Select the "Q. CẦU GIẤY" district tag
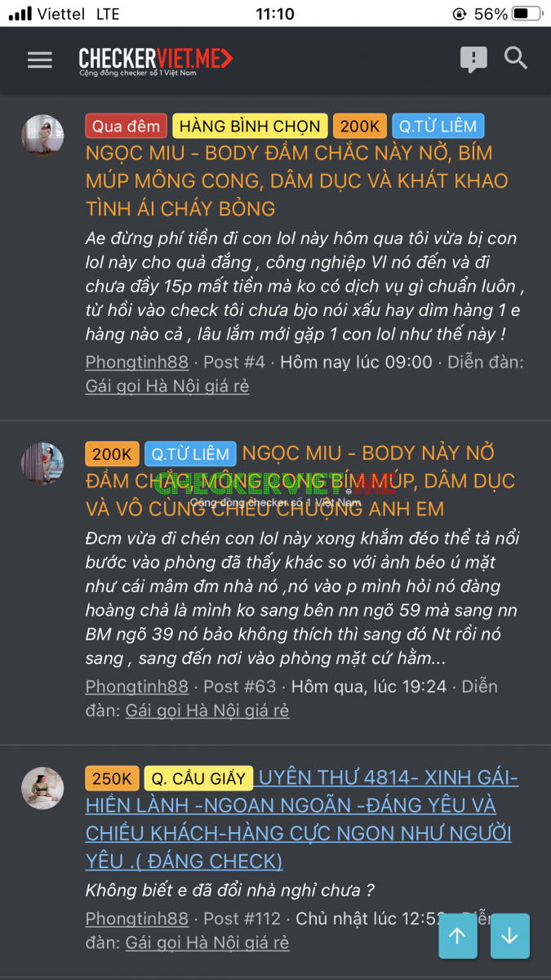Screen dimensions: 551x980 pyautogui.click(x=198, y=778)
